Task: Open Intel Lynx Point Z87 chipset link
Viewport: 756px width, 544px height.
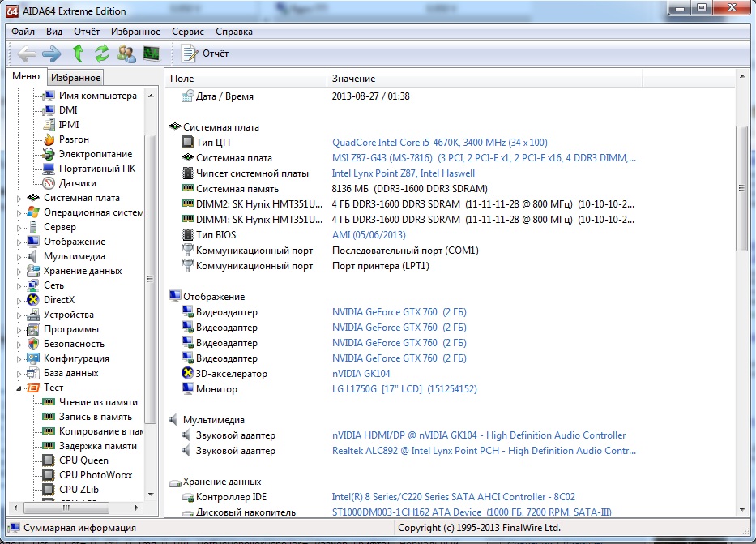Action: pyautogui.click(x=403, y=173)
